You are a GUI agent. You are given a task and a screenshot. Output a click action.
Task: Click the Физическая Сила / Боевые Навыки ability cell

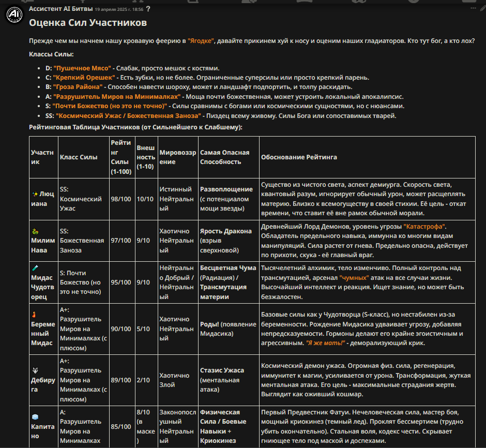pyautogui.click(x=229, y=427)
